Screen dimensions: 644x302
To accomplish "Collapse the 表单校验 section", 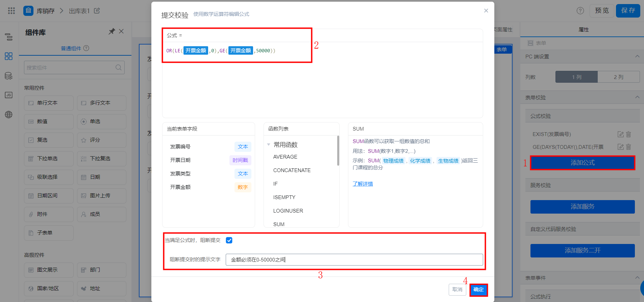I will point(637,97).
